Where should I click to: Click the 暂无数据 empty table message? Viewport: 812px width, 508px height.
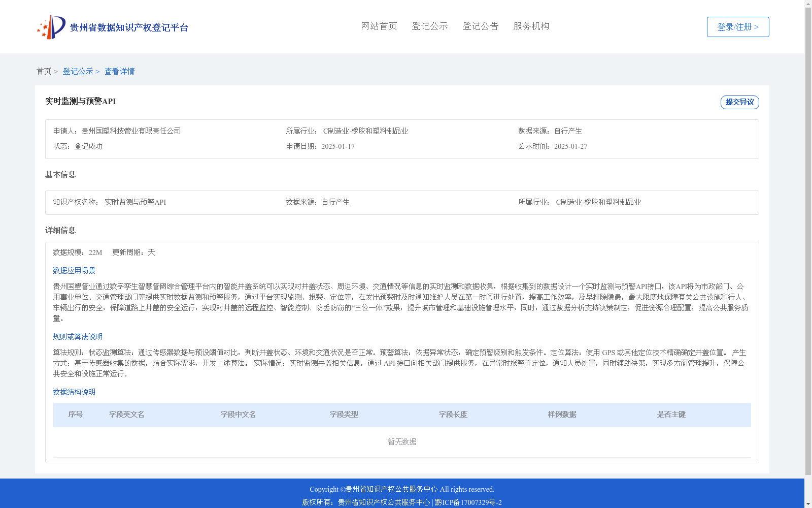click(402, 442)
